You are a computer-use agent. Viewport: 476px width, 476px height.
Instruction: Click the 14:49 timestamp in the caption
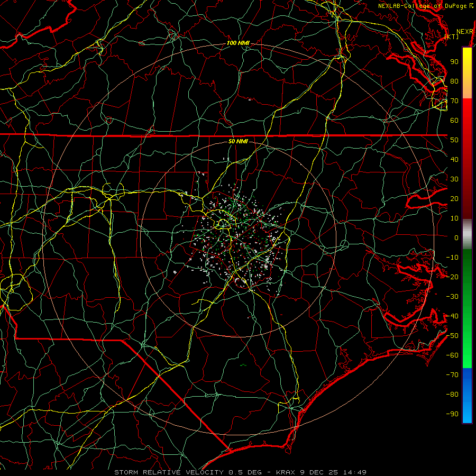[x=355, y=472]
